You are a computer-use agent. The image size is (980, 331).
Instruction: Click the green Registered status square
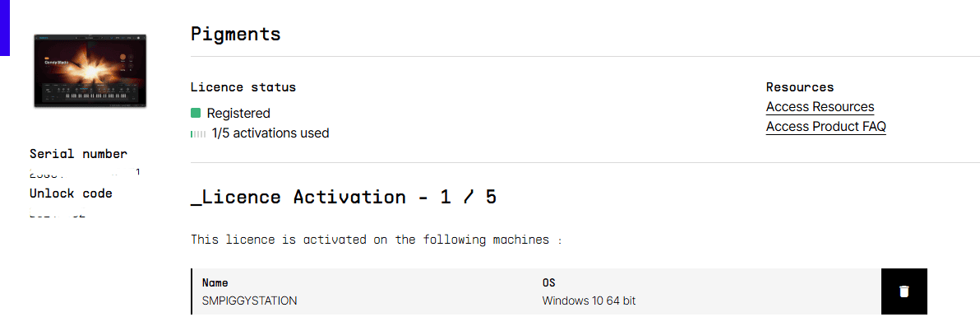[x=196, y=114]
